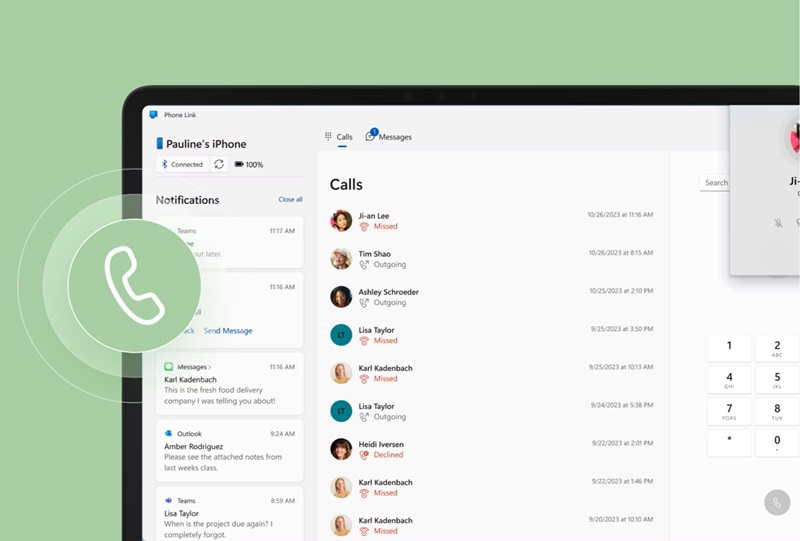800x541 pixels.
Task: Click in the Search contacts field
Action: click(x=715, y=183)
